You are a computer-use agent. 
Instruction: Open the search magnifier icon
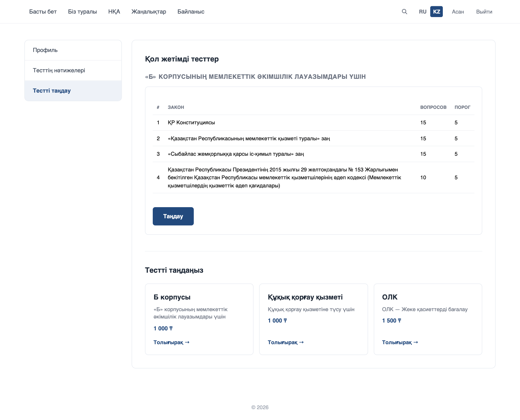click(x=404, y=12)
